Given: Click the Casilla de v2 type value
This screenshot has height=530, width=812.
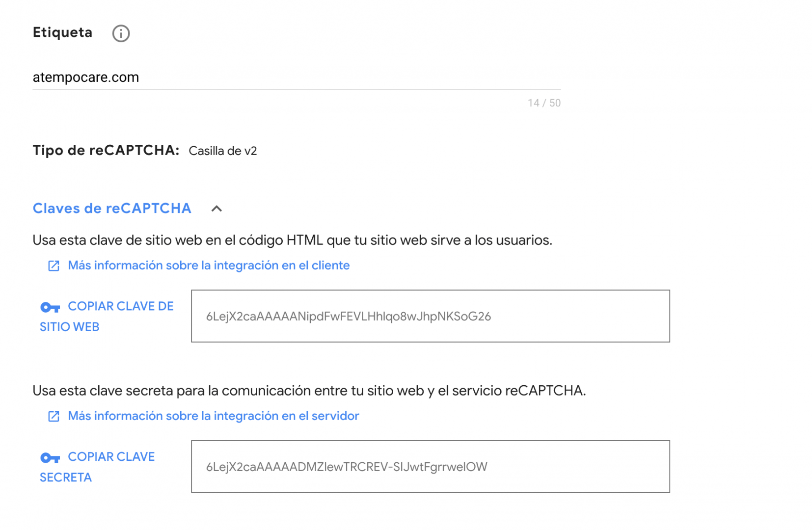Looking at the screenshot, I should (x=223, y=151).
